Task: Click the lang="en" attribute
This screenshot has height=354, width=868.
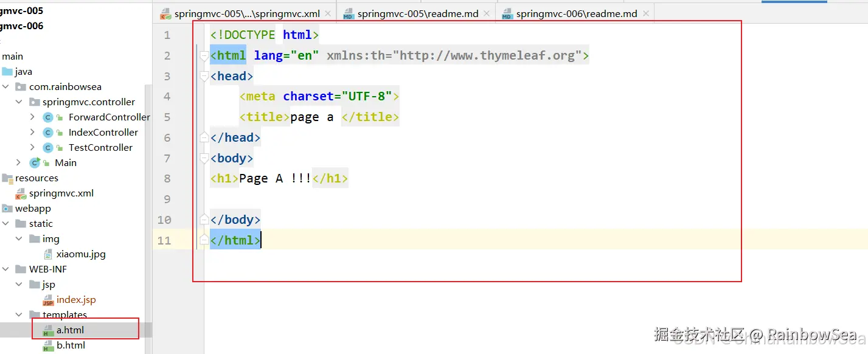Action: 286,56
